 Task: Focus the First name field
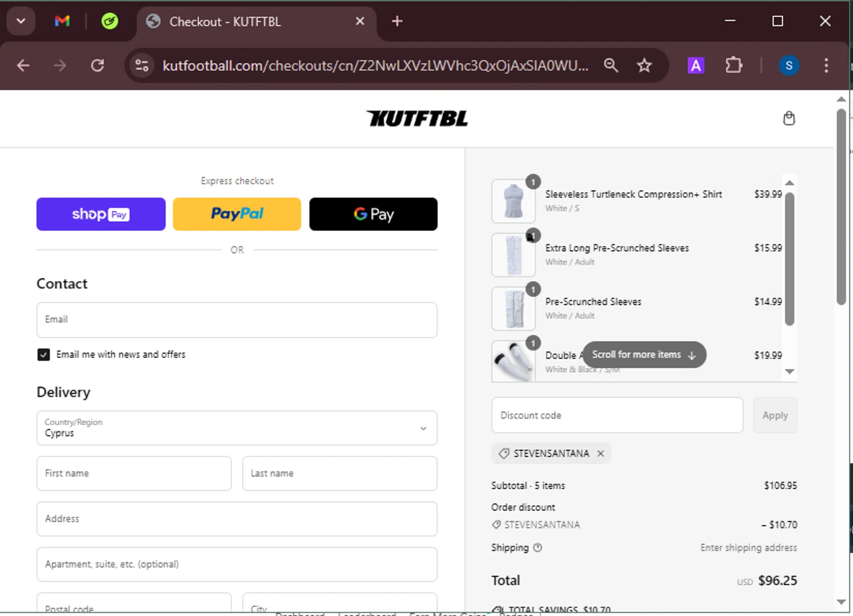tap(134, 473)
